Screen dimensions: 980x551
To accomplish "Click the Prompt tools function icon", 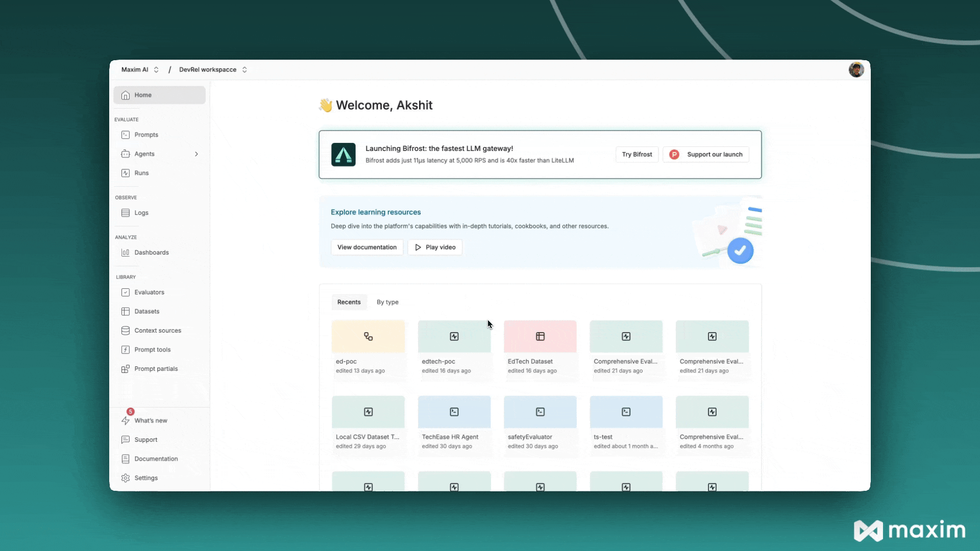I will [126, 349].
